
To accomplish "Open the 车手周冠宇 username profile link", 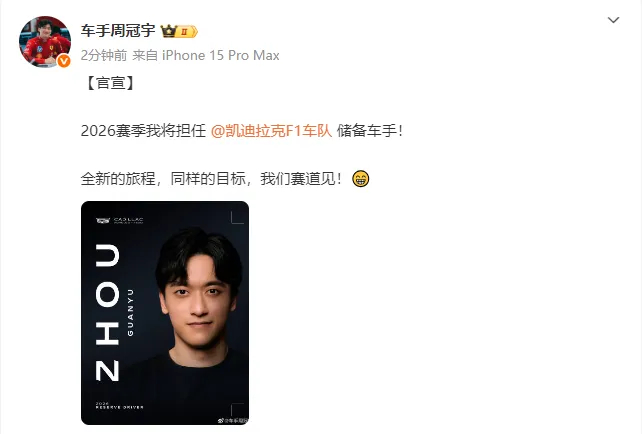I will [118, 31].
